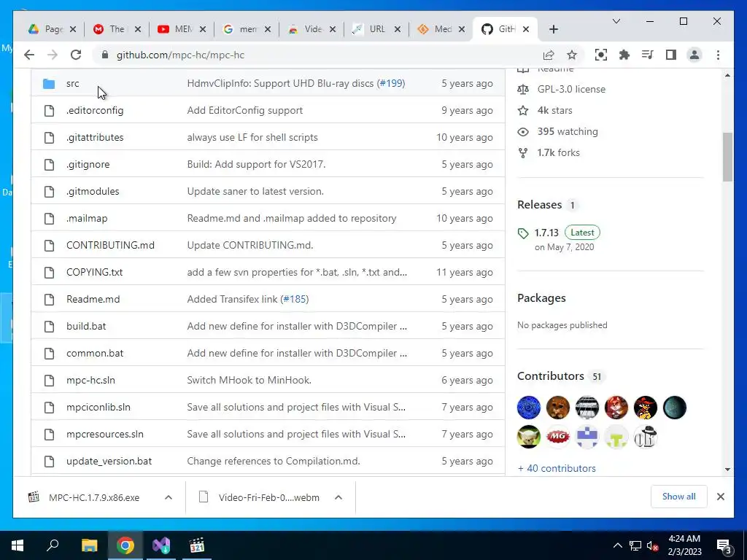Viewport: 747px width, 560px height.
Task: Open the Chrome three-dot menu
Action: [718, 55]
